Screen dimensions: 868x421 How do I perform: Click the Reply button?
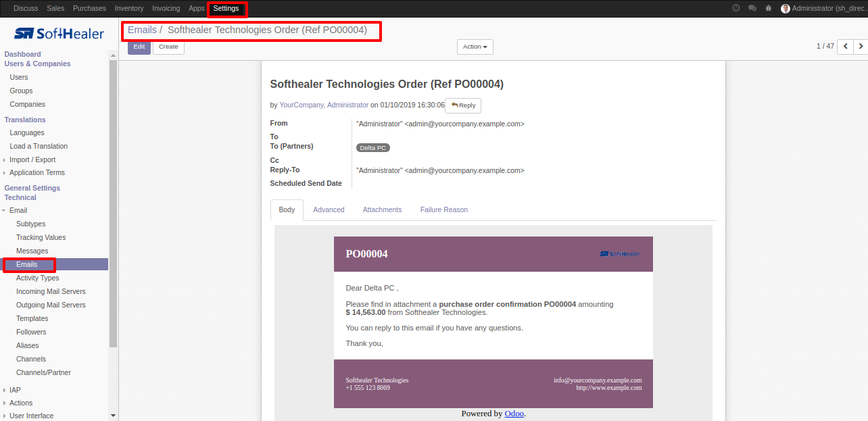[463, 105]
